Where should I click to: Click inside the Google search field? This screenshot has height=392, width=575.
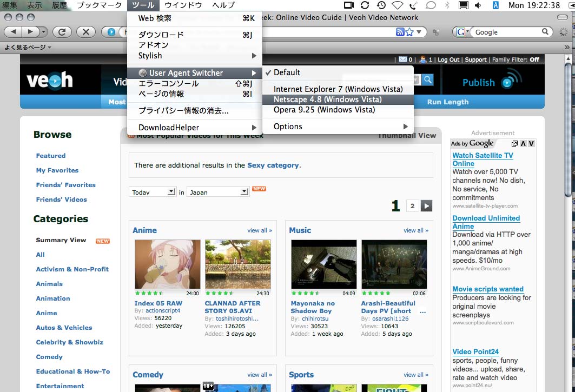[507, 32]
